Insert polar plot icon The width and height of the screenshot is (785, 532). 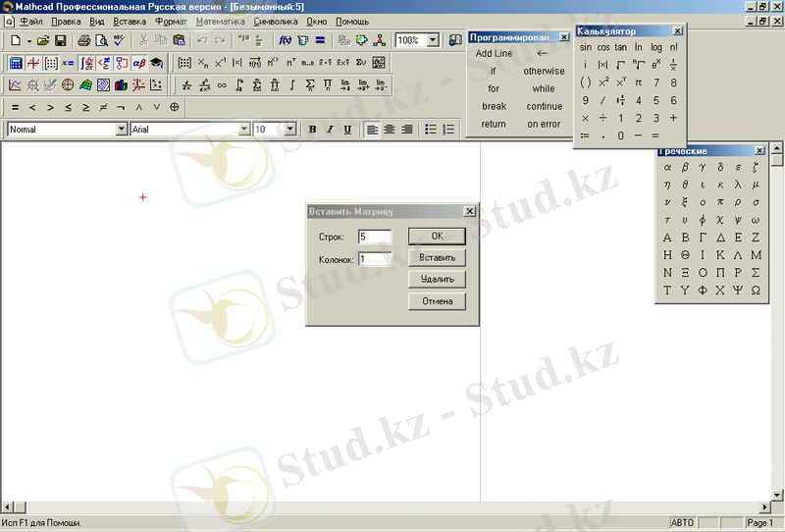(68, 85)
